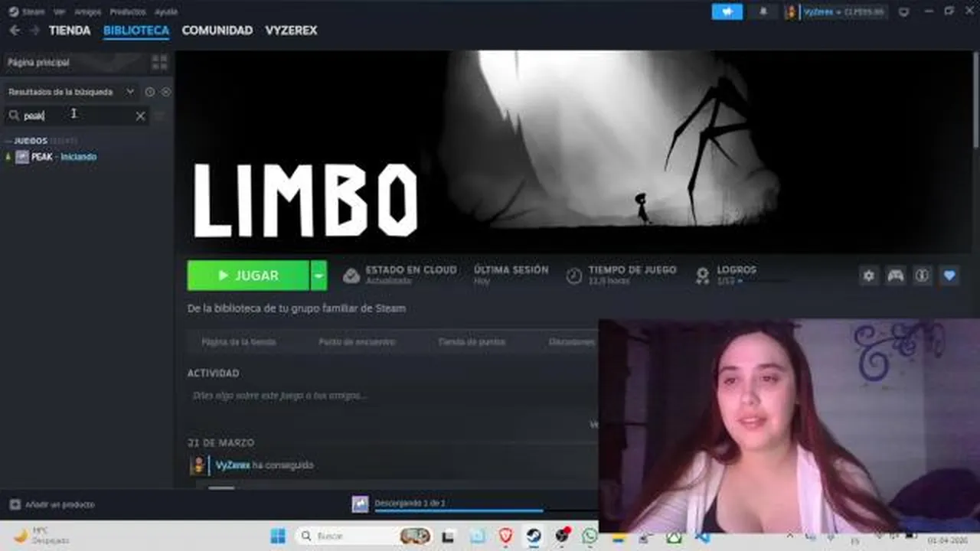Open the Task View taskbar icon
The width and height of the screenshot is (980, 551).
pyautogui.click(x=449, y=536)
